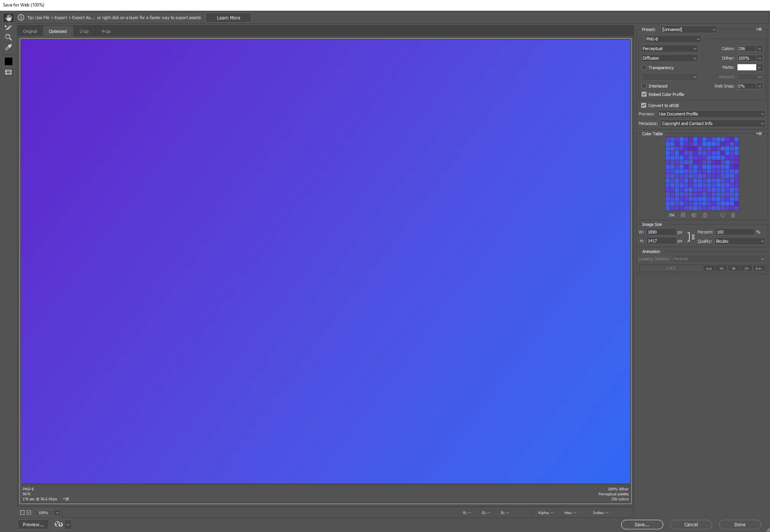Click the Save... button
The width and height of the screenshot is (770, 532).
point(642,524)
